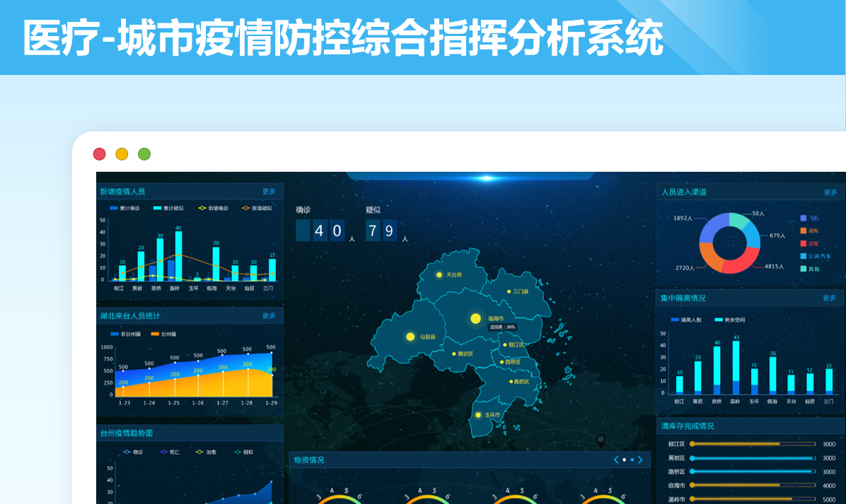The height and width of the screenshot is (504, 846).
Task: Toggle the 新增疑似 line legend
Action: (x=257, y=208)
